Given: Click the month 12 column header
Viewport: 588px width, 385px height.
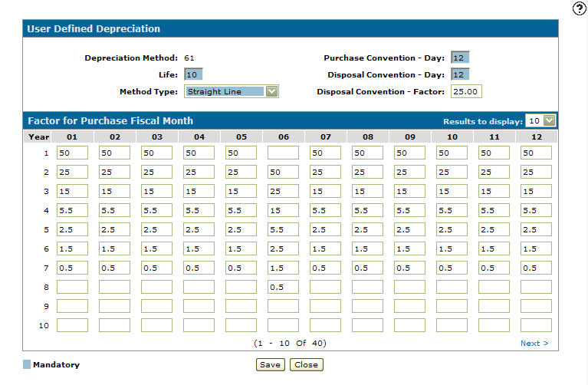Looking at the screenshot, I should [x=537, y=137].
